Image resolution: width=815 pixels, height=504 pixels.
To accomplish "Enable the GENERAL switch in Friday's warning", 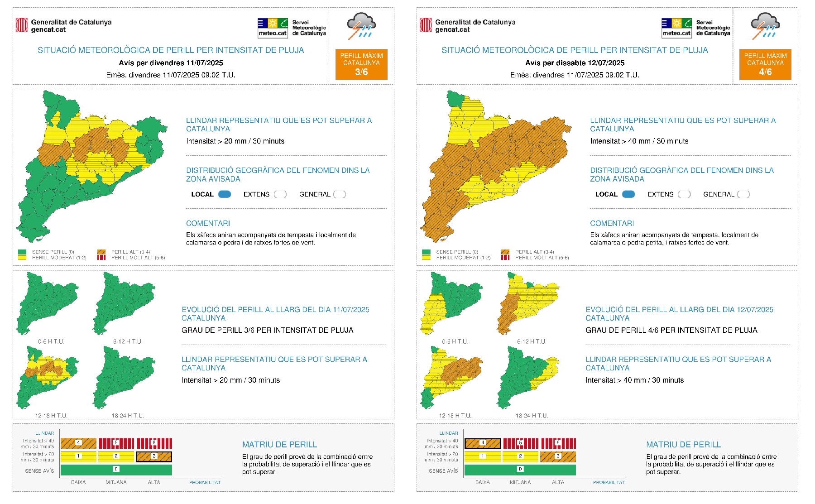I will pyautogui.click(x=340, y=194).
